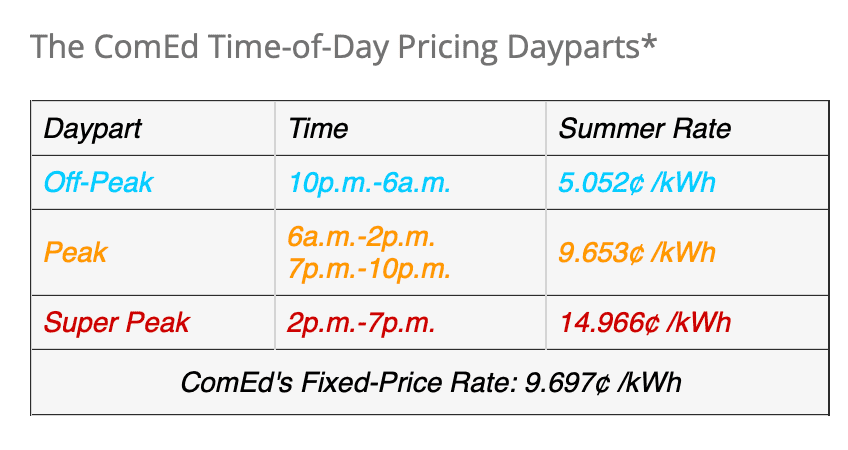Click the ComEd's Fixed-Price Rate footer row
This screenshot has height=450, width=848.
(430, 382)
